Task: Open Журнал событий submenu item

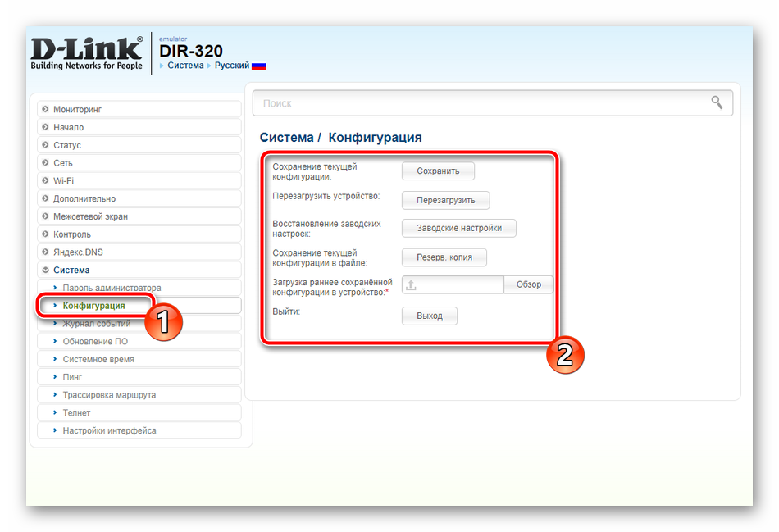Action: pyautogui.click(x=139, y=324)
